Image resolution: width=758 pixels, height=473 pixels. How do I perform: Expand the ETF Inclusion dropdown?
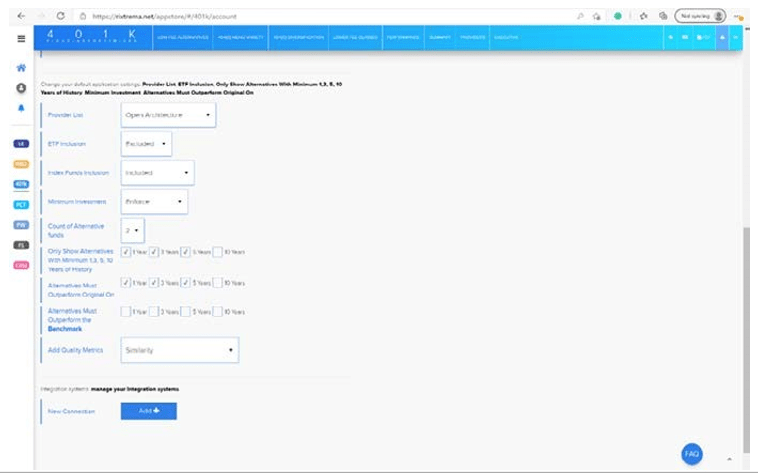145,144
